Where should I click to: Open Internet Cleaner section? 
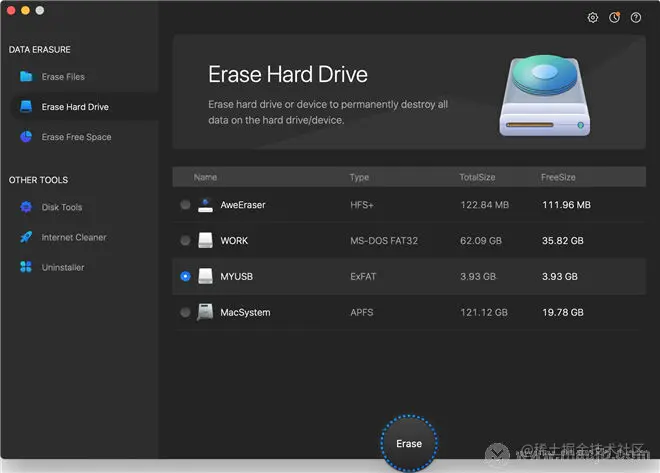coord(74,237)
